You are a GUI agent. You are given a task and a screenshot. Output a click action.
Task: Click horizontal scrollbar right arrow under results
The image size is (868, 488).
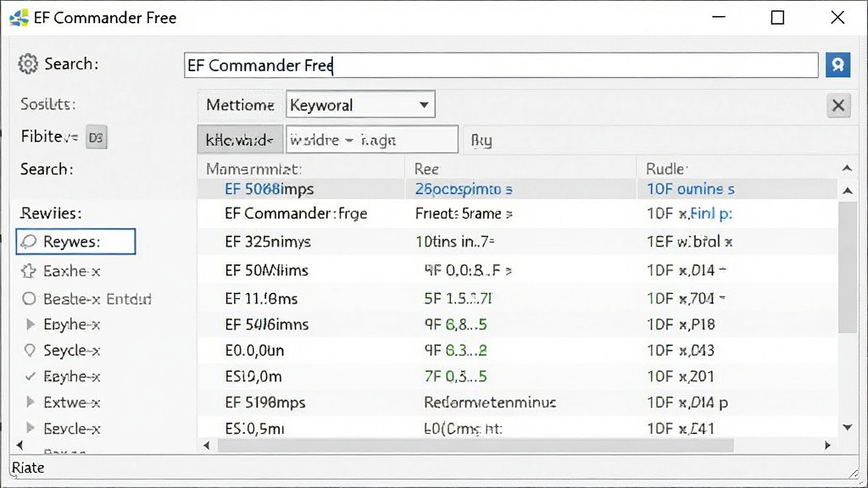pos(827,446)
